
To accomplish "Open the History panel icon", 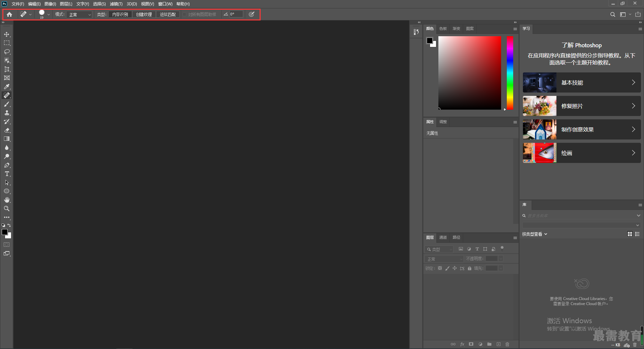I will (416, 32).
